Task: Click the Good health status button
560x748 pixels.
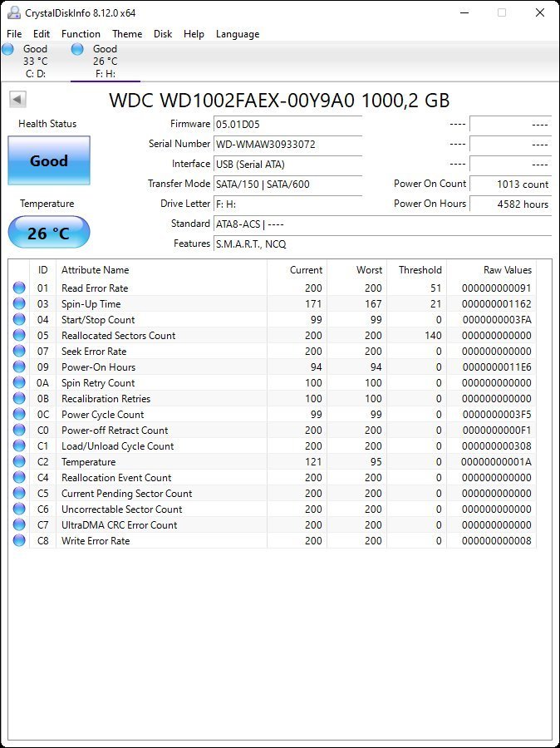Action: tap(49, 161)
